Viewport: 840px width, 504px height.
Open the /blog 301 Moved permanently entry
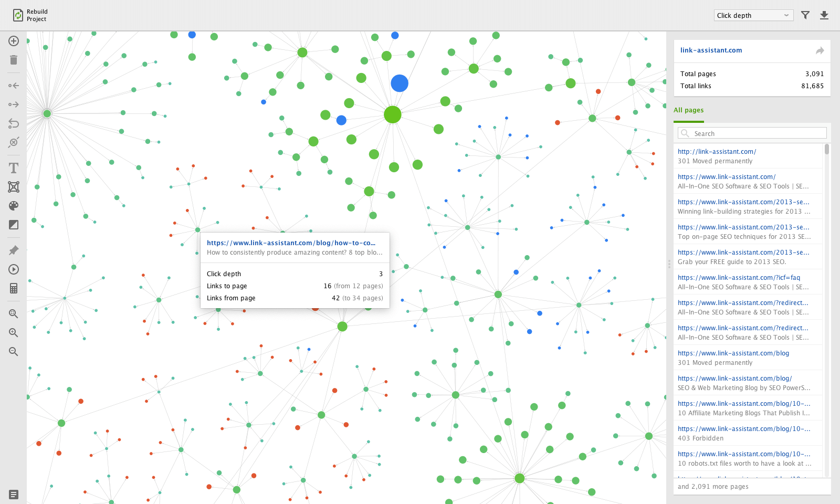pos(748,358)
